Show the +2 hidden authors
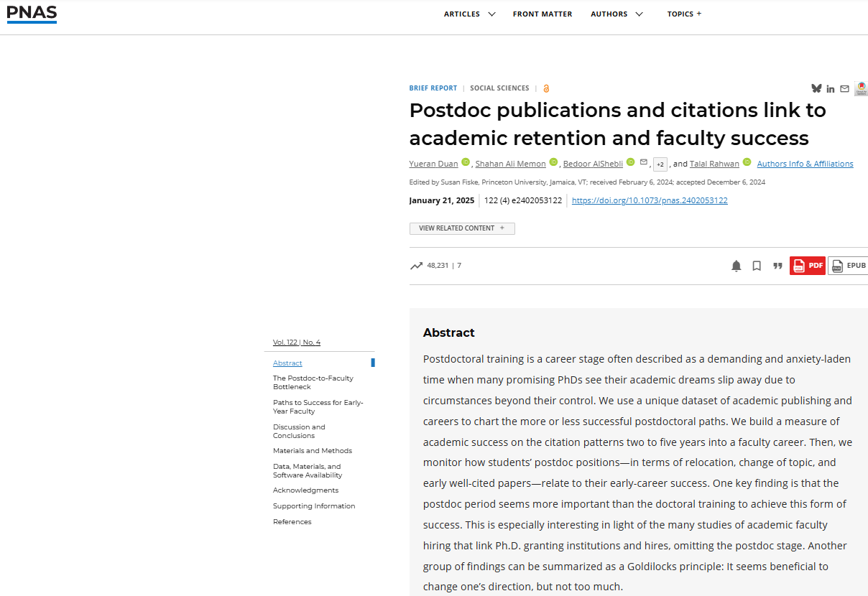Screen dimensions: 868x596 coord(660,164)
